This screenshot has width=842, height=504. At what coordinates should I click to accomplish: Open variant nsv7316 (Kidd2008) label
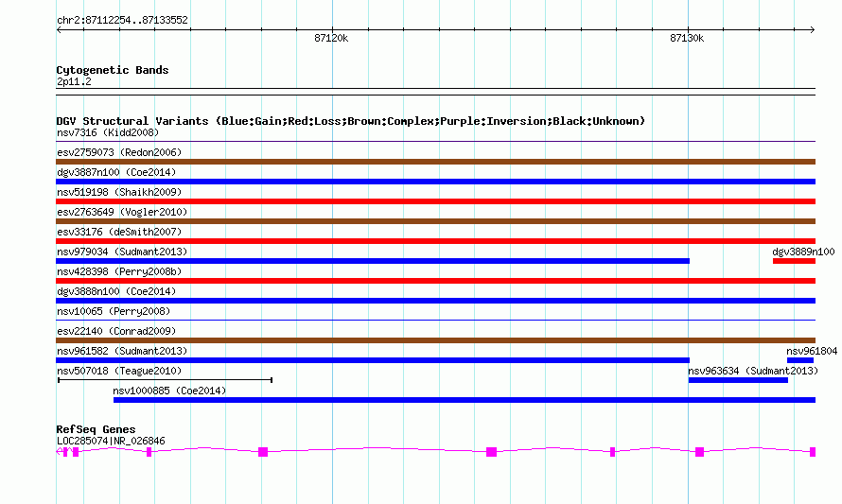pyautogui.click(x=108, y=132)
